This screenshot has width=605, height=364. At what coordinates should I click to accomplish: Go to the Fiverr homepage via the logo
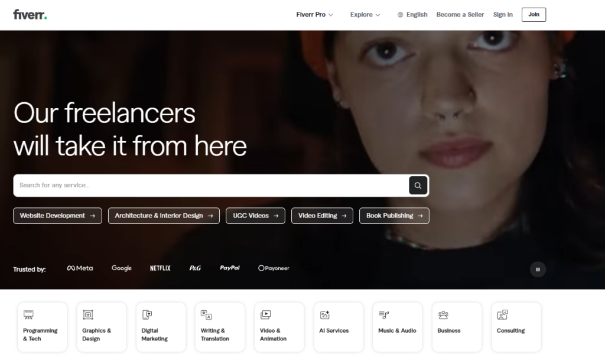click(30, 15)
